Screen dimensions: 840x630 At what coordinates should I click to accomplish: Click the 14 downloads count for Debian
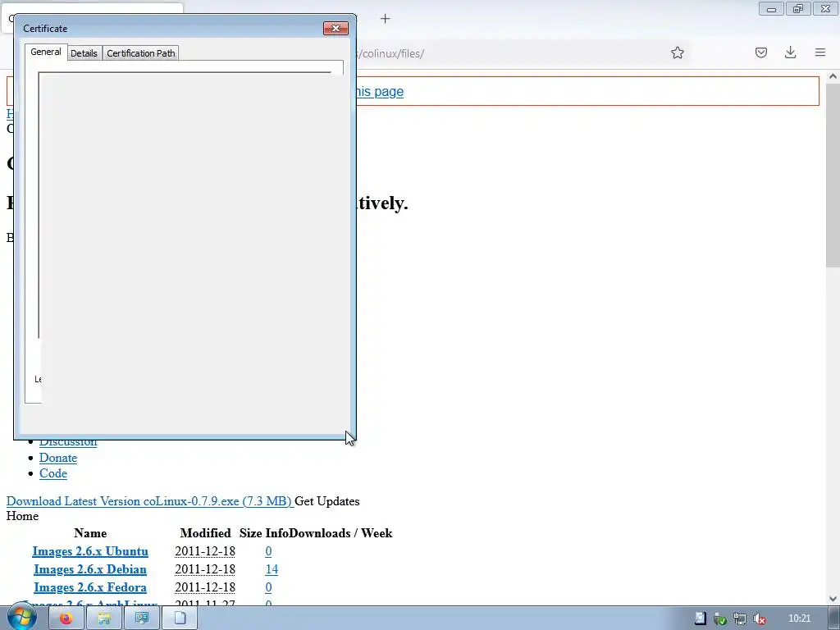click(x=272, y=569)
